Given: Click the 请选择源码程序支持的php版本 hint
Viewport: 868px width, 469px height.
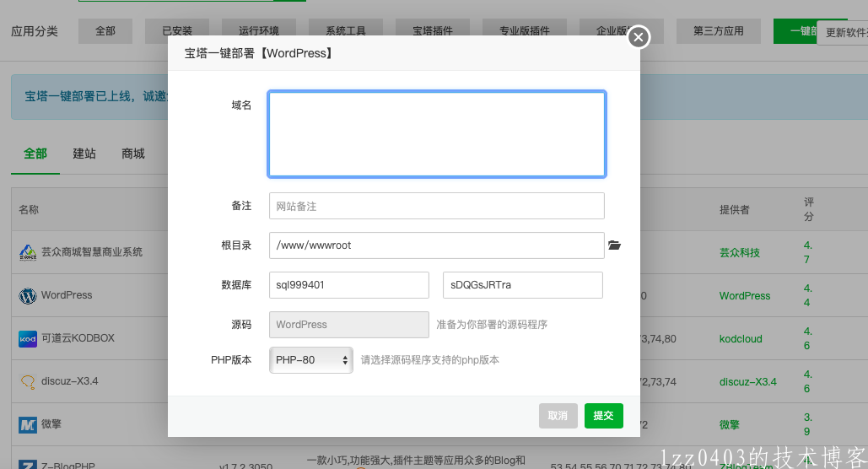Looking at the screenshot, I should tap(430, 360).
